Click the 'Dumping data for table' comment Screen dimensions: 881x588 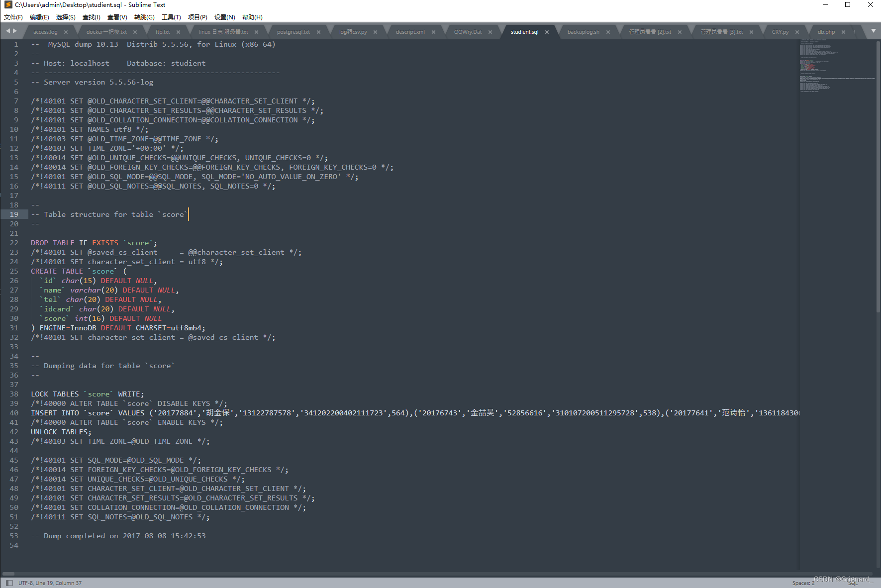click(102, 366)
